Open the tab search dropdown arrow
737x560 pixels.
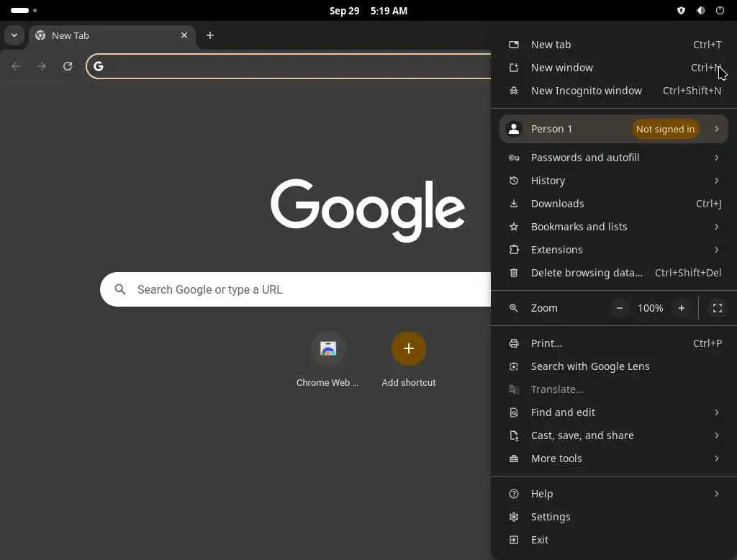(14, 35)
